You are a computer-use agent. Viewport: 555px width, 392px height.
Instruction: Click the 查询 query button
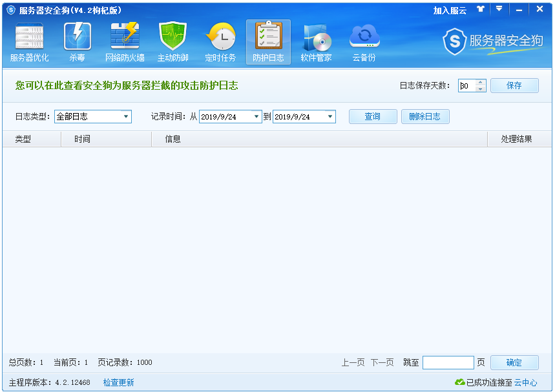coord(372,117)
